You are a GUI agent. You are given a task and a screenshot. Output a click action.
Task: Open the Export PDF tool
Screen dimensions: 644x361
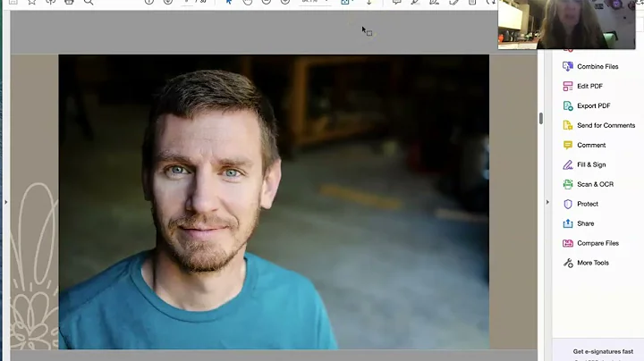[x=586, y=105]
